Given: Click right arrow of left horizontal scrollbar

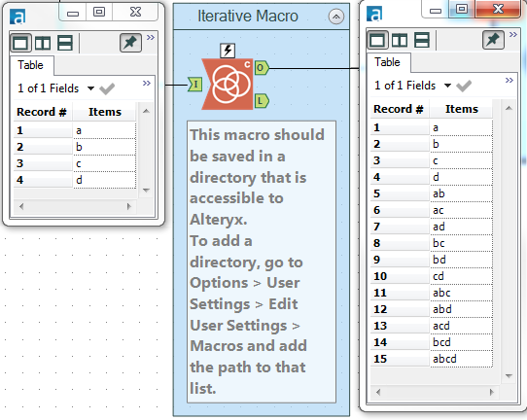Looking at the screenshot, I should click(x=129, y=206).
